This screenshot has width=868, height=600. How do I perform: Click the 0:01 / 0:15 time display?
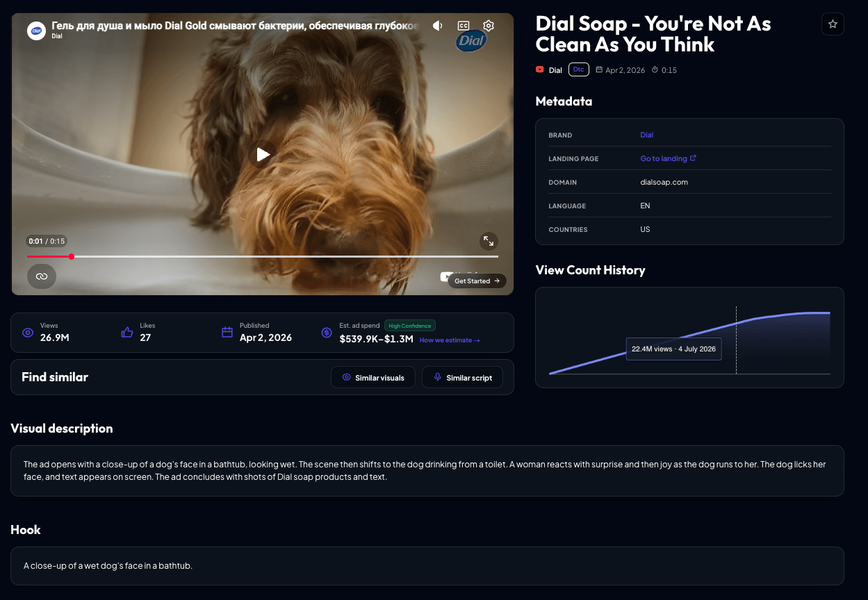tap(47, 241)
